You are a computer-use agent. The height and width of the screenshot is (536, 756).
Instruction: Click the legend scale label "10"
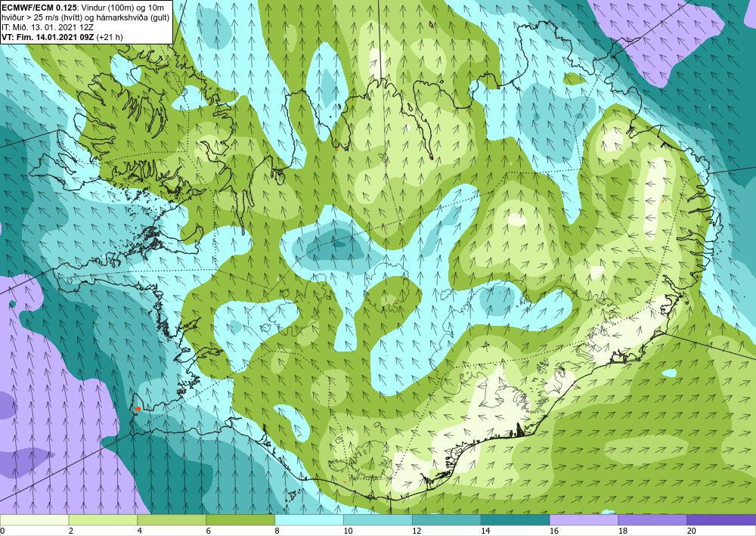point(348,531)
